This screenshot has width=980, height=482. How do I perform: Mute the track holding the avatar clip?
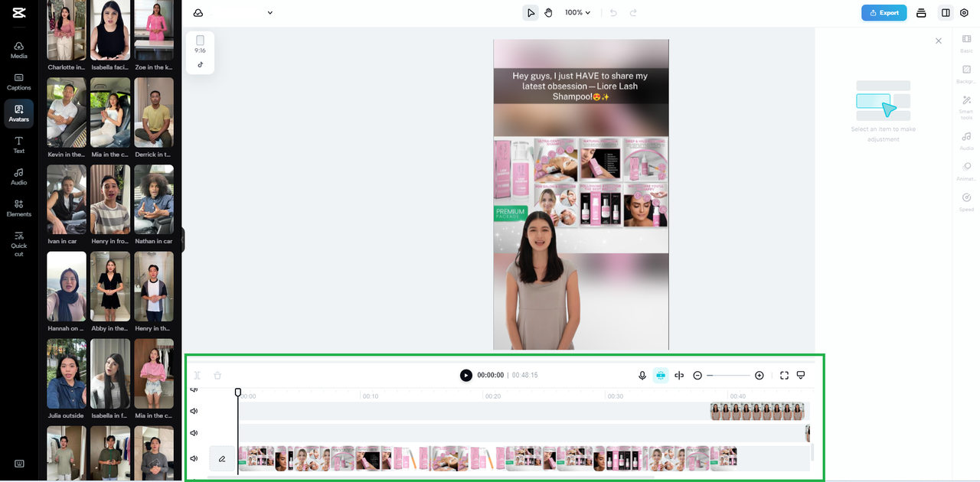(x=194, y=412)
